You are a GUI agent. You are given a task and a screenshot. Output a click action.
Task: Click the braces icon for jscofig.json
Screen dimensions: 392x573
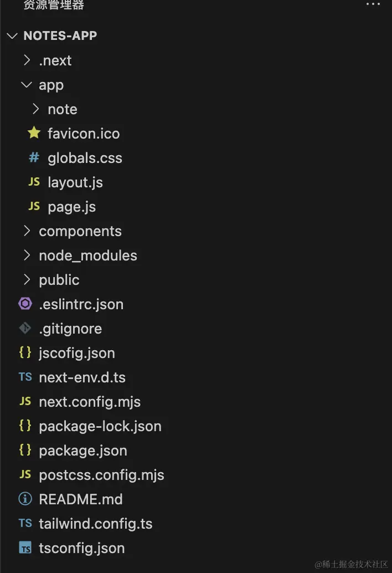tap(25, 352)
